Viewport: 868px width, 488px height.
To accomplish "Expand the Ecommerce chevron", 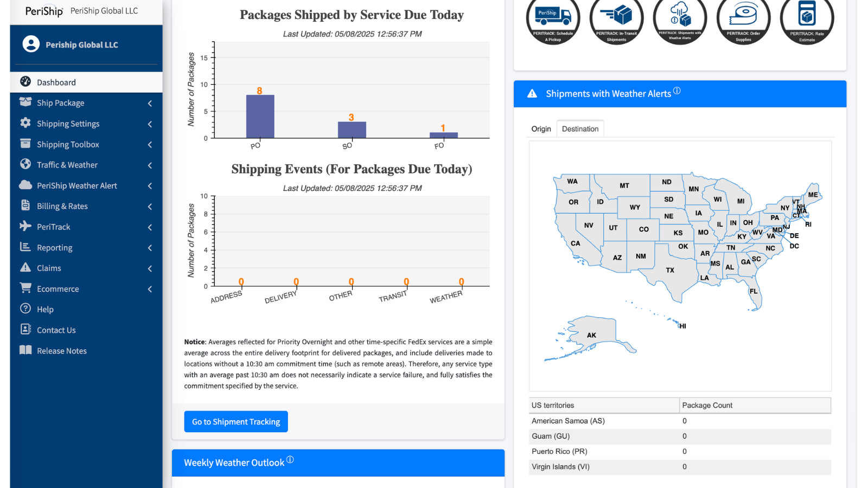I will [x=150, y=289].
